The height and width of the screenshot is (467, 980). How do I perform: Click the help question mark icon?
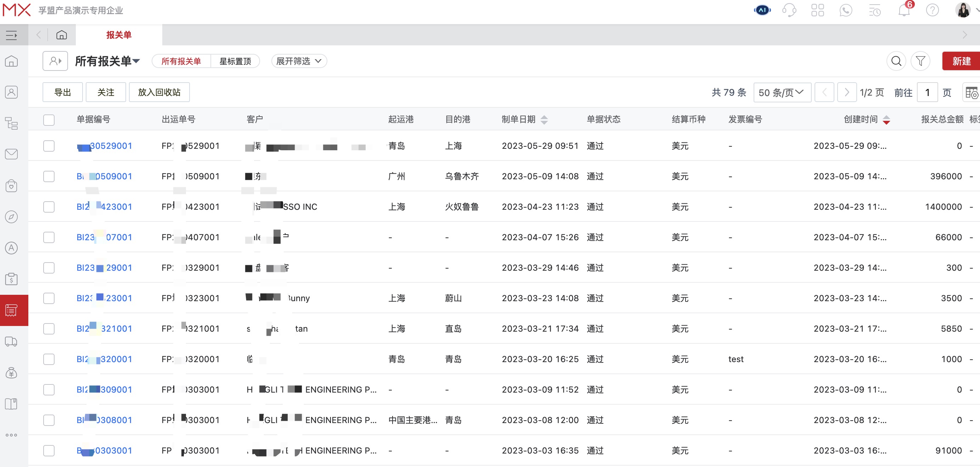pyautogui.click(x=933, y=10)
